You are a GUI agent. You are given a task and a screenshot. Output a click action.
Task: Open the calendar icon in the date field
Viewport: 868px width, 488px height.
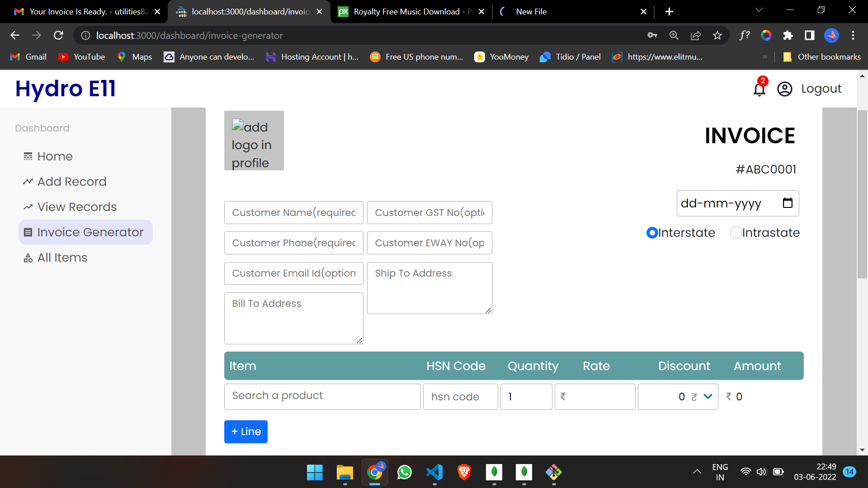point(788,203)
